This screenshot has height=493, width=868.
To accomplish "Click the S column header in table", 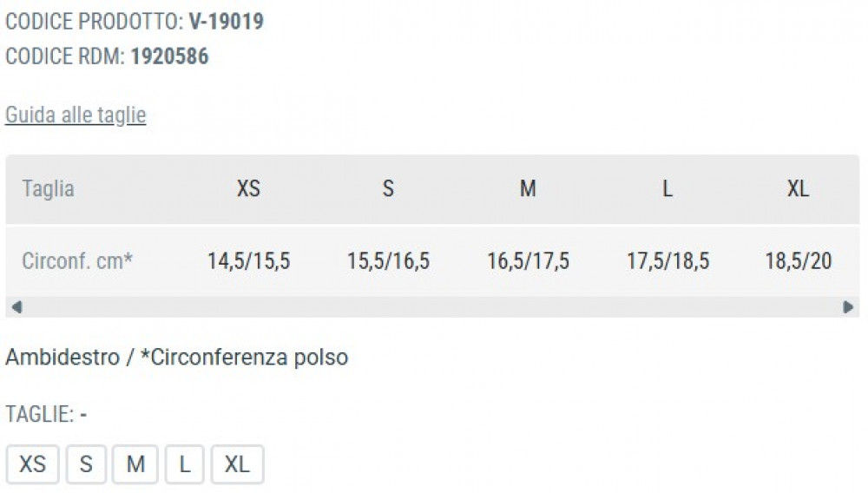I will pos(388,189).
